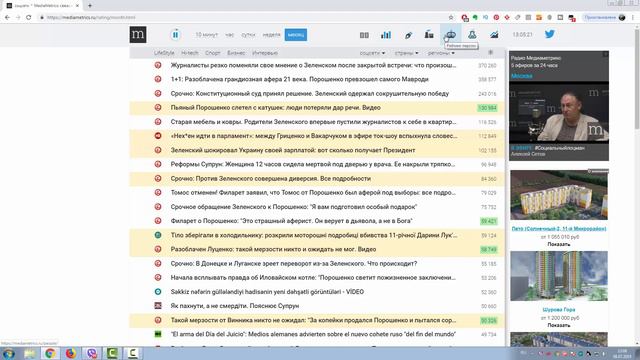The image size is (640, 360).
Task: Open the yellow apartment building ad image
Action: [x=559, y=195]
